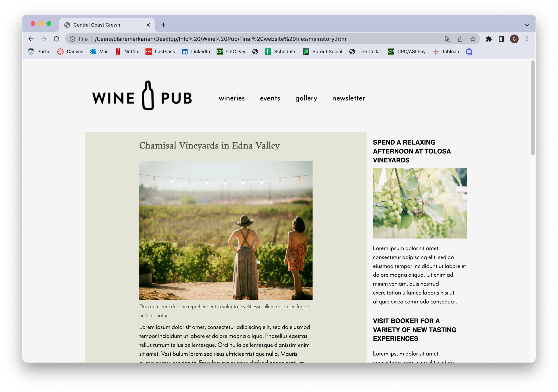Select the Central Coast Grown tab
558x392 pixels.
coord(107,25)
